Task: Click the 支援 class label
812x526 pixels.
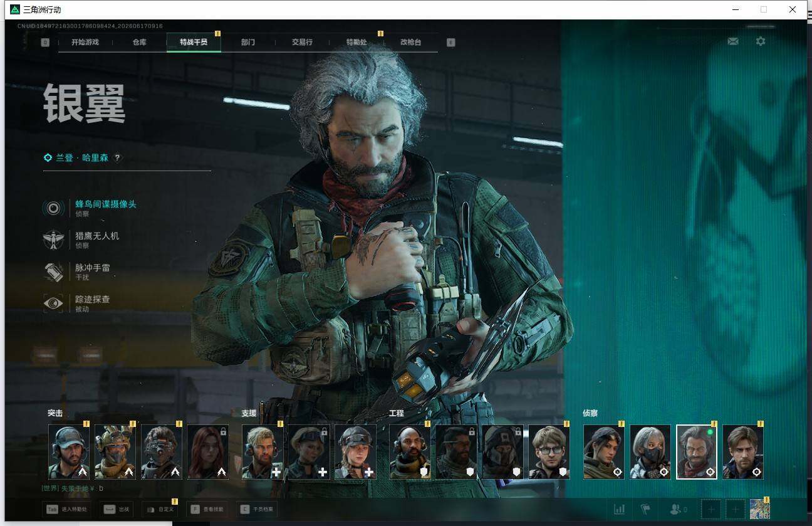Action: tap(249, 413)
